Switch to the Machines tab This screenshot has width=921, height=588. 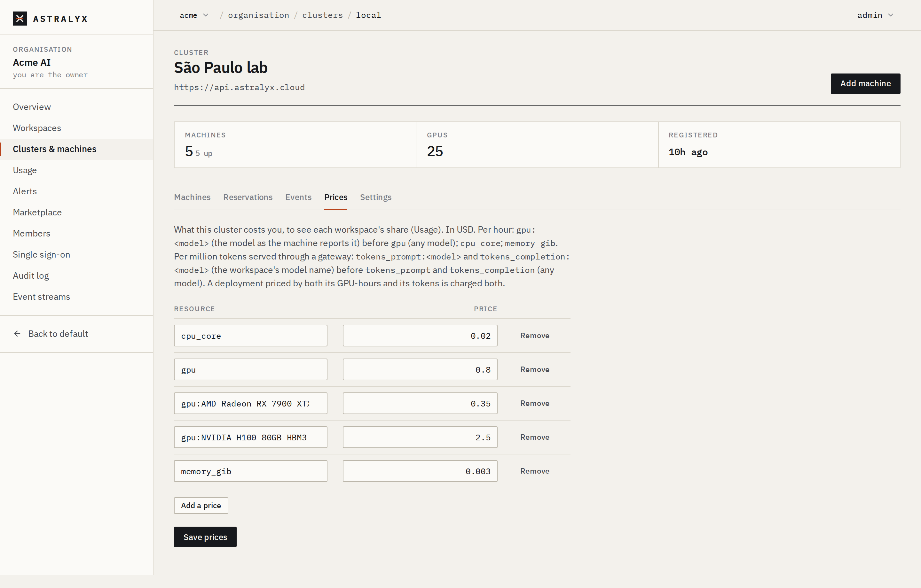[x=193, y=197]
